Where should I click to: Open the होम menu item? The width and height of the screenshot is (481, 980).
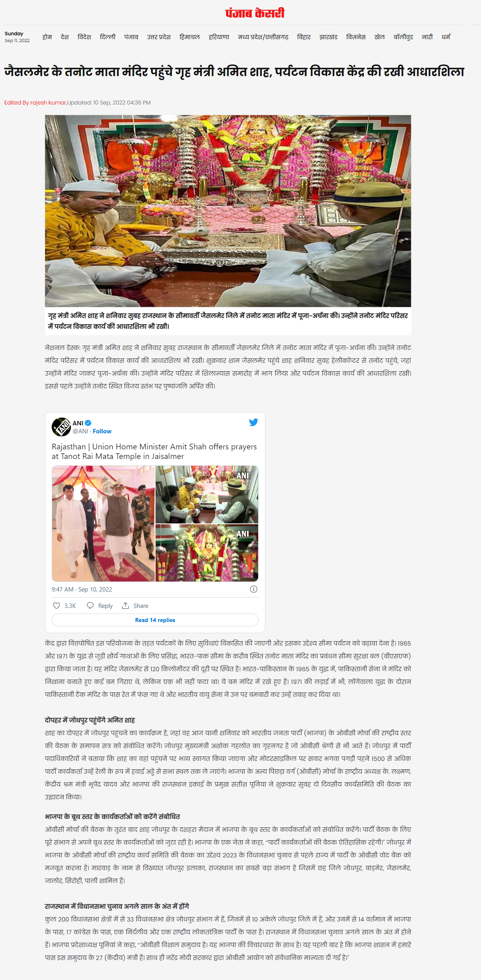47,37
